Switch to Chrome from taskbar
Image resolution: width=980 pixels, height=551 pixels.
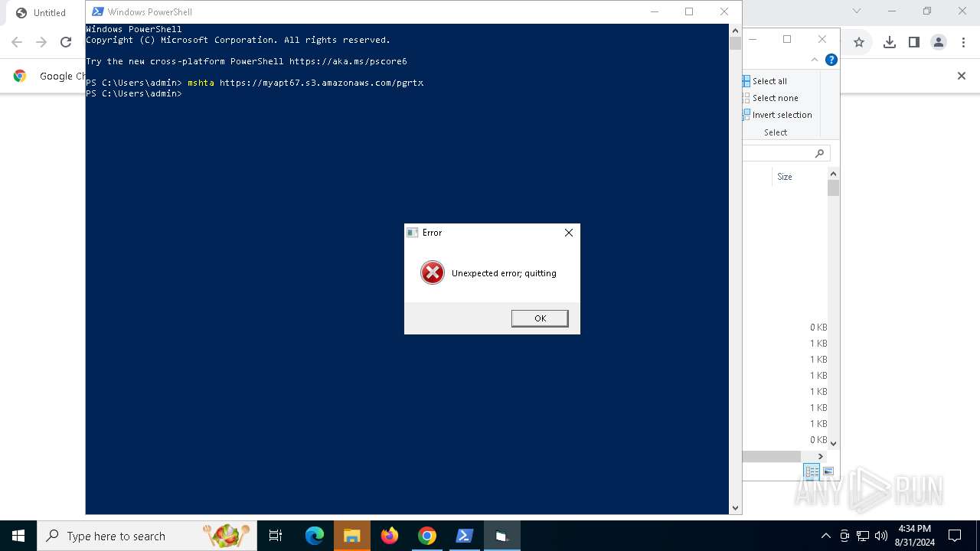(x=427, y=536)
